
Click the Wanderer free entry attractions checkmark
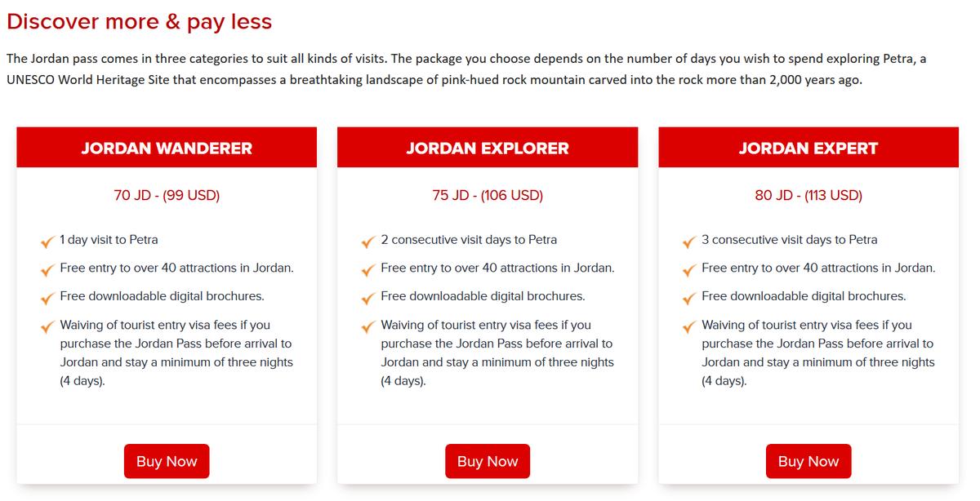click(47, 269)
